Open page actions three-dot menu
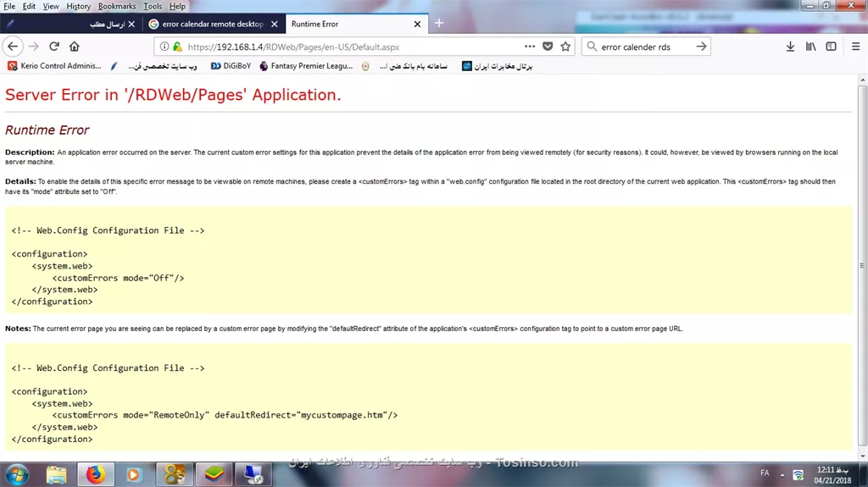 (x=530, y=47)
